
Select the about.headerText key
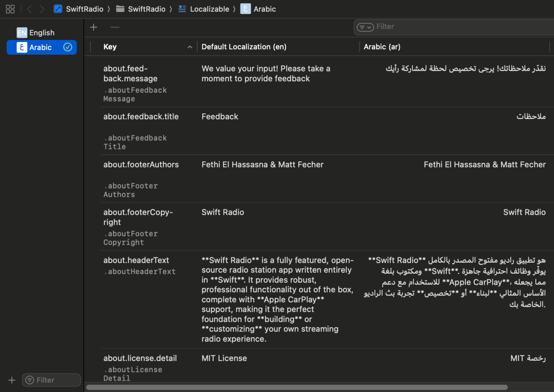click(136, 260)
